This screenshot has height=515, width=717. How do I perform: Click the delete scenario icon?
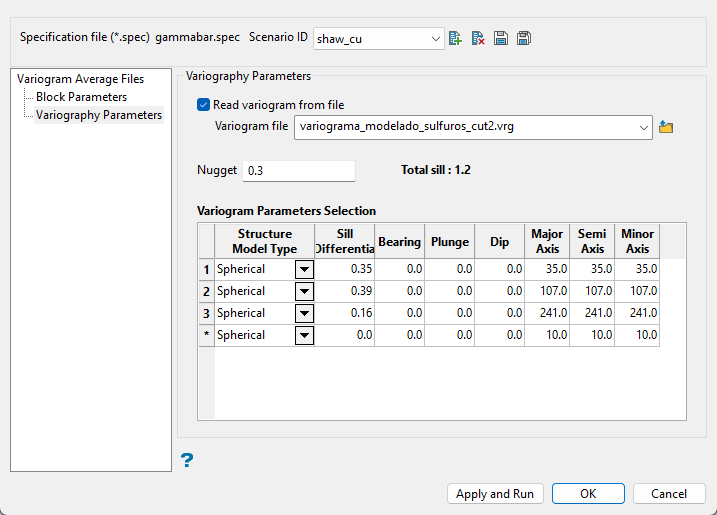tap(478, 38)
